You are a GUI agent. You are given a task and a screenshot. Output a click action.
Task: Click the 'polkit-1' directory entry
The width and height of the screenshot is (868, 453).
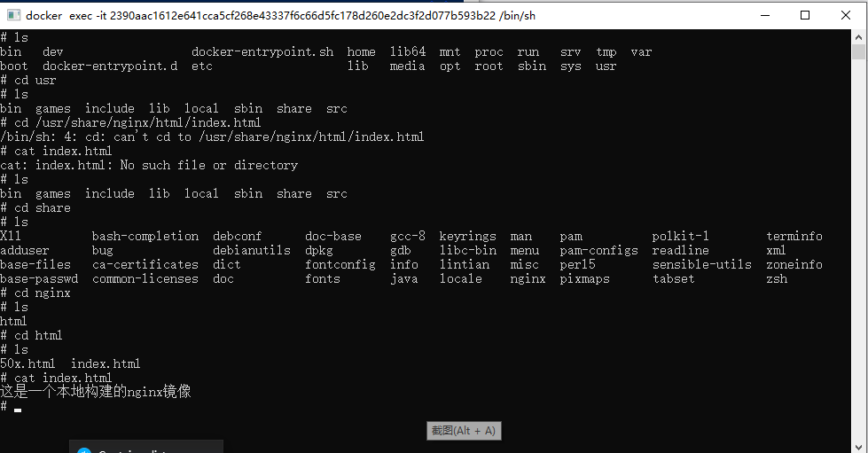[x=680, y=236]
